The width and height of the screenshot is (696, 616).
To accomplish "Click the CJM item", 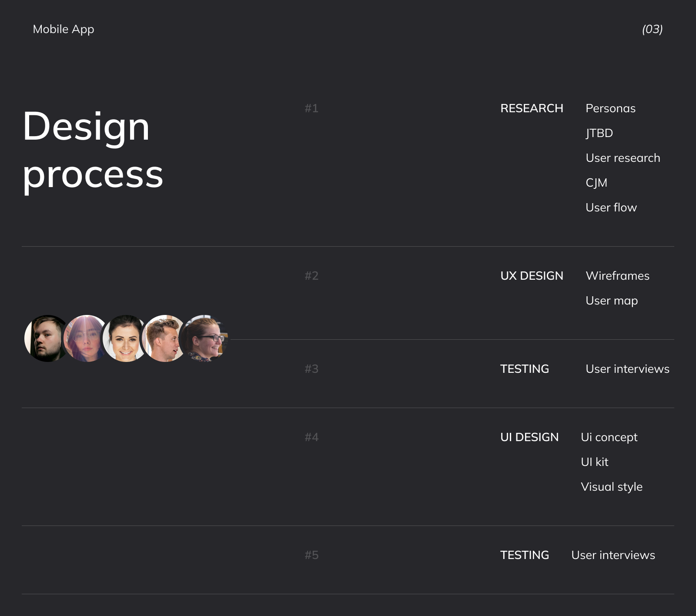I will [596, 183].
